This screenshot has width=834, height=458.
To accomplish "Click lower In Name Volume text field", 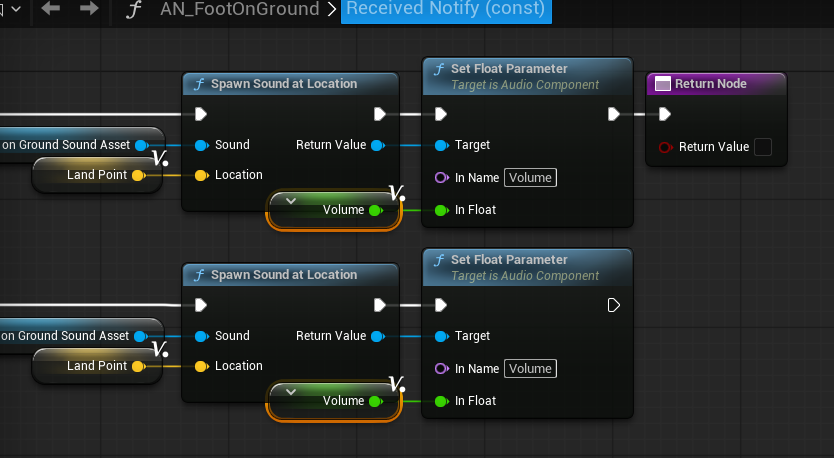I will click(x=530, y=369).
